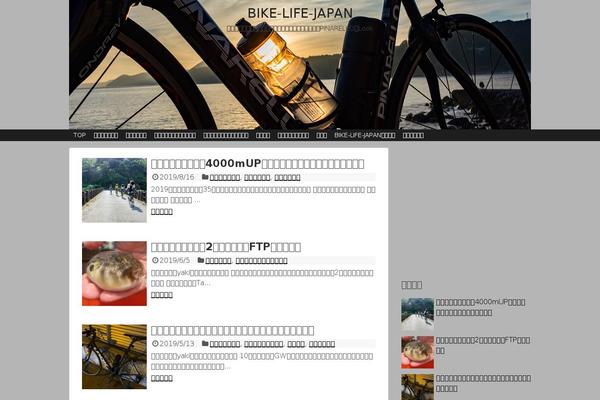
Task: Click the folder icon in the 2019/8/16 post
Action: pos(205,177)
